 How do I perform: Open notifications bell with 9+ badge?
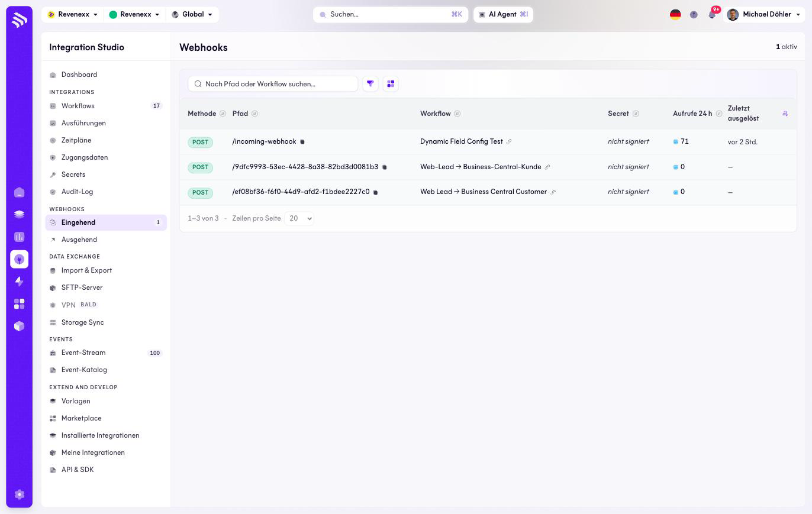(x=713, y=14)
